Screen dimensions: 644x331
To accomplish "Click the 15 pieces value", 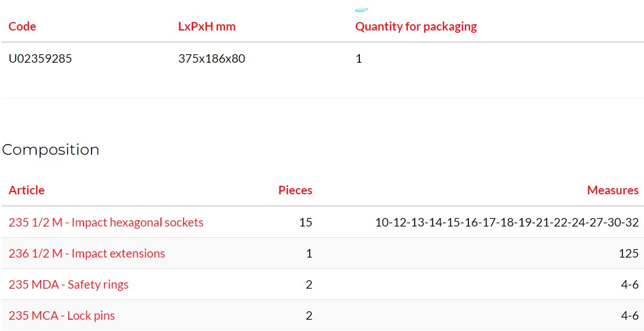I will pos(306,223).
